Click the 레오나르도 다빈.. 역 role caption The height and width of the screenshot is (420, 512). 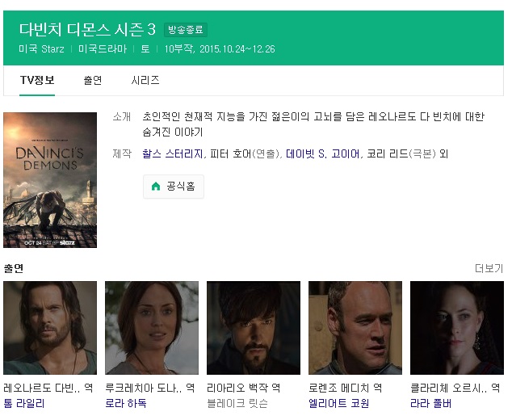click(48, 388)
